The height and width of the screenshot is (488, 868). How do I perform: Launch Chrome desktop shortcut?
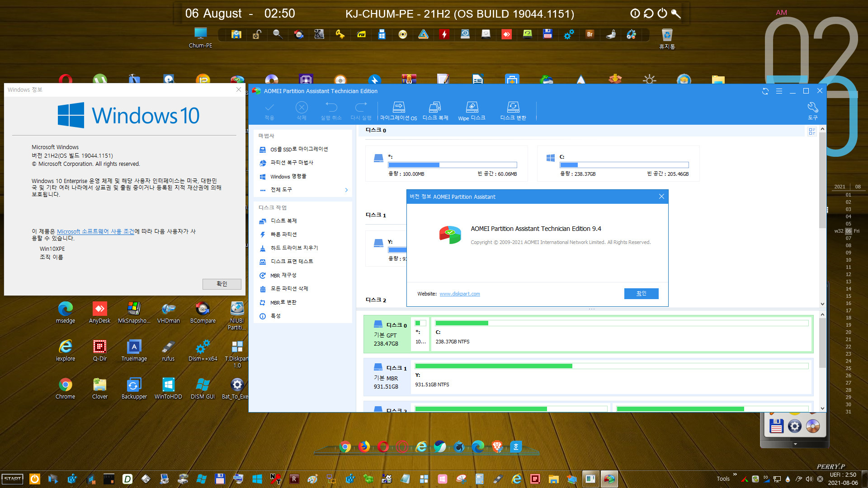point(66,389)
